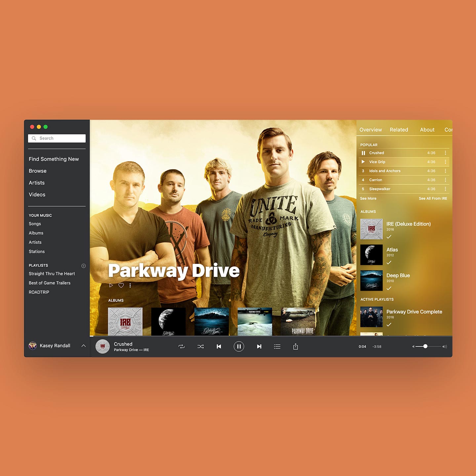The height and width of the screenshot is (476, 476).
Task: Click the 0:04 elapsed time label
Action: [362, 347]
